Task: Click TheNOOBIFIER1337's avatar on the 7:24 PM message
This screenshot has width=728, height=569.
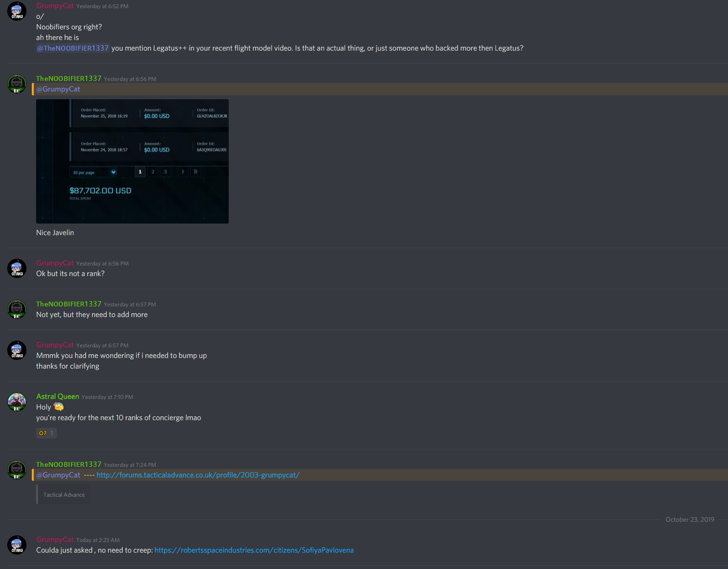Action: click(17, 470)
